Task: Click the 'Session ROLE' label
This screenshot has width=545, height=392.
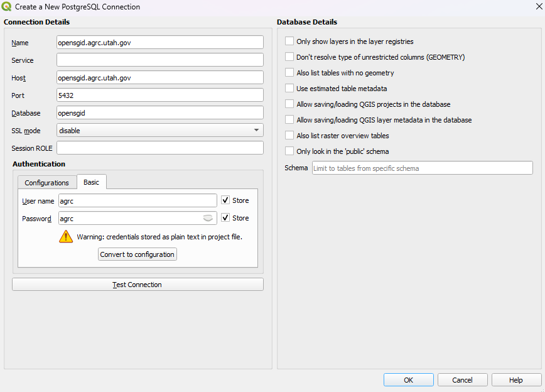Action: click(32, 148)
